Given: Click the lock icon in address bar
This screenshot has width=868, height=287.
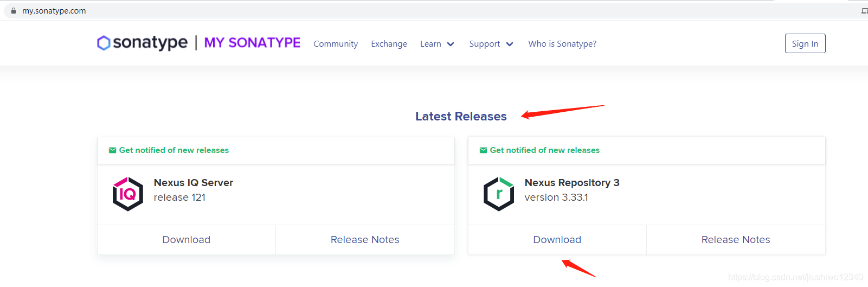Looking at the screenshot, I should click(14, 11).
